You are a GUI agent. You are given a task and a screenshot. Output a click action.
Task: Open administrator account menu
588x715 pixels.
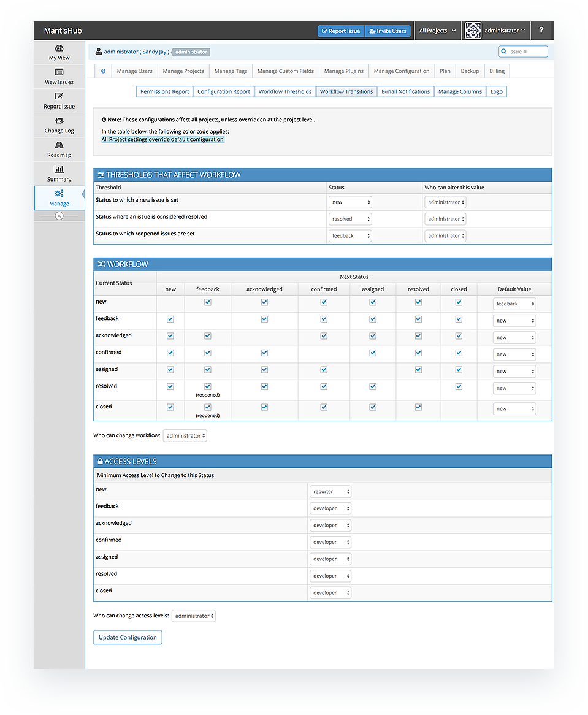[505, 31]
